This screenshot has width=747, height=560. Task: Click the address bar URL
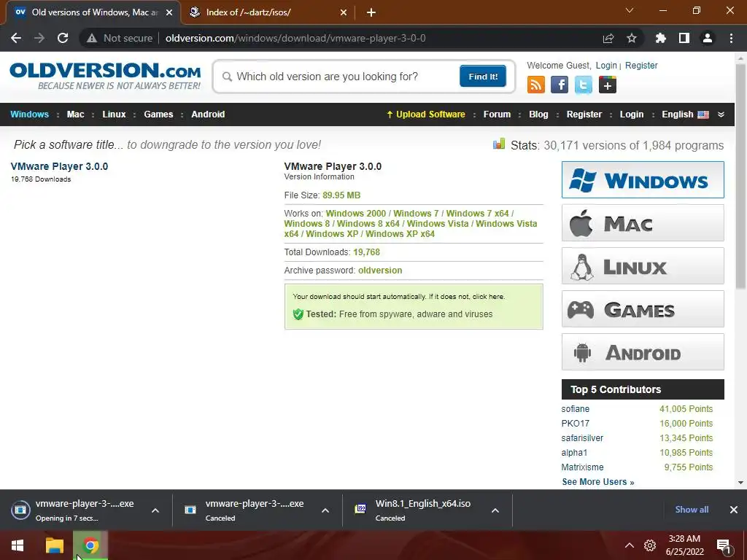click(x=295, y=38)
